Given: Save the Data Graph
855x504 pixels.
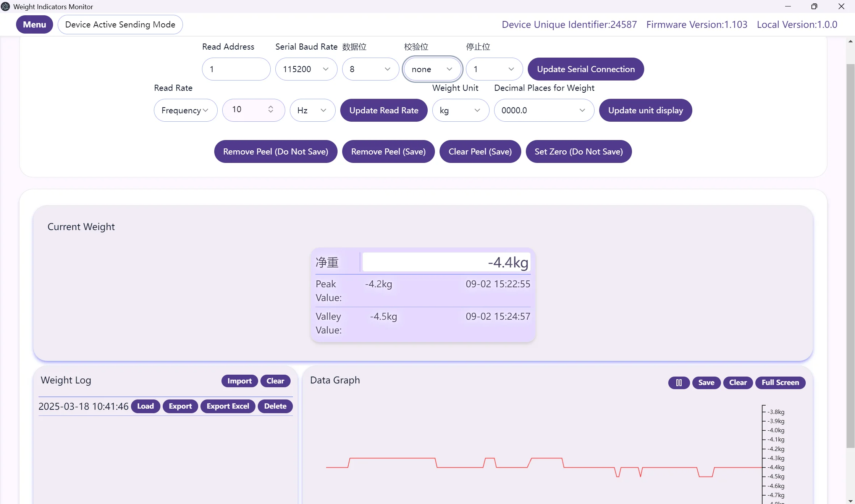Looking at the screenshot, I should point(706,382).
